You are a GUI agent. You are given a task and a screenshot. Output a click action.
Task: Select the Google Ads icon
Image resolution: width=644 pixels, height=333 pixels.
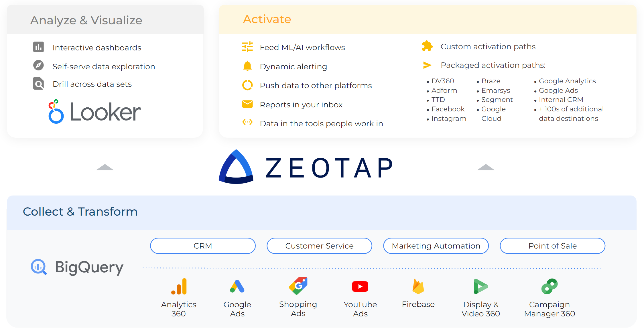(237, 286)
